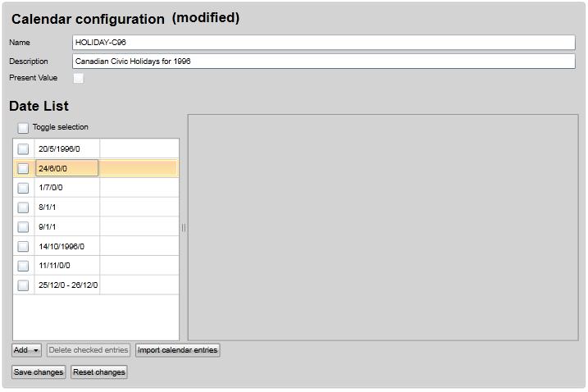Open the Add dropdown menu
The image size is (588, 392).
coord(27,350)
